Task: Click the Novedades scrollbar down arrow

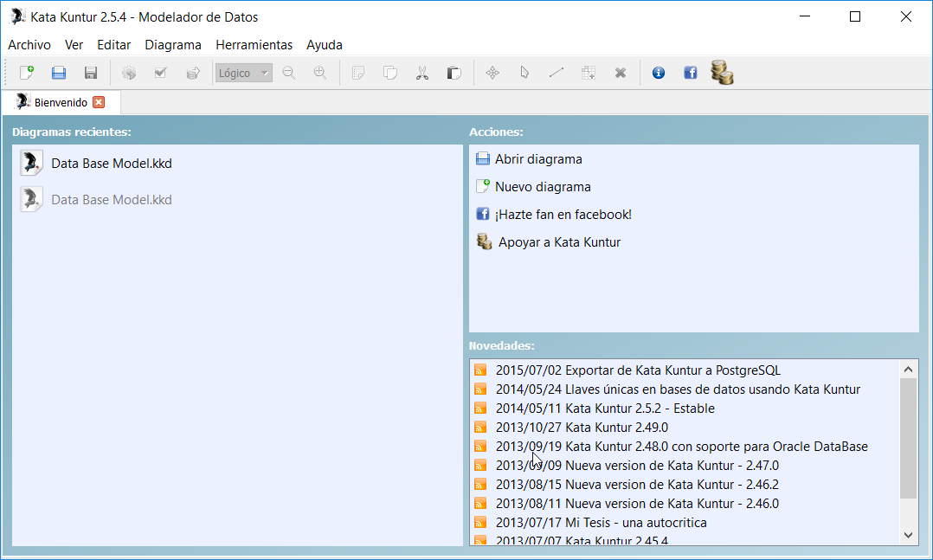Action: 908,535
